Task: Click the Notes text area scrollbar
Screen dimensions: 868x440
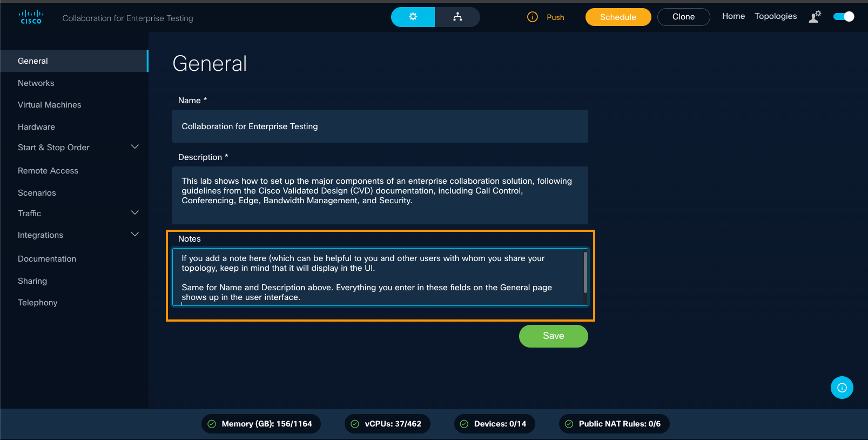Action: [x=586, y=272]
